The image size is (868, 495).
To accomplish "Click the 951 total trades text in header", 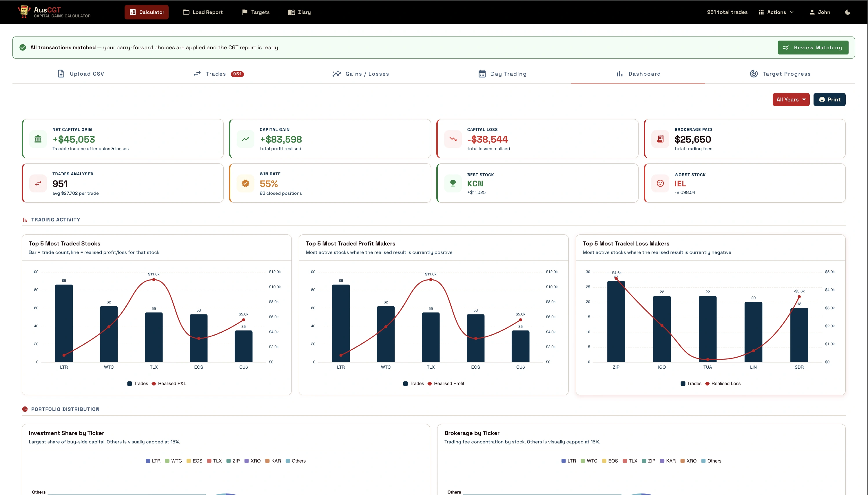I will (727, 12).
